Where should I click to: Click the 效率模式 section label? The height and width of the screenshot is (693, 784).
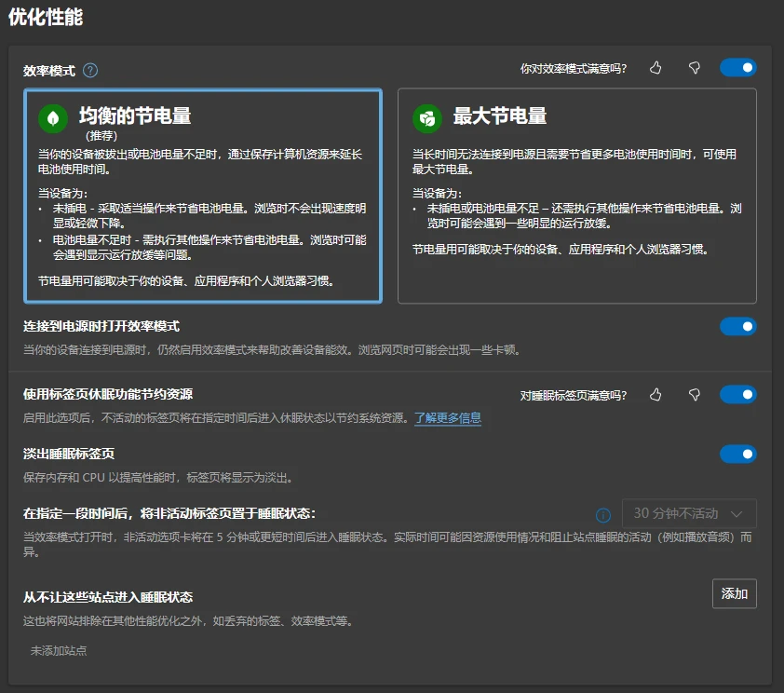coord(49,71)
